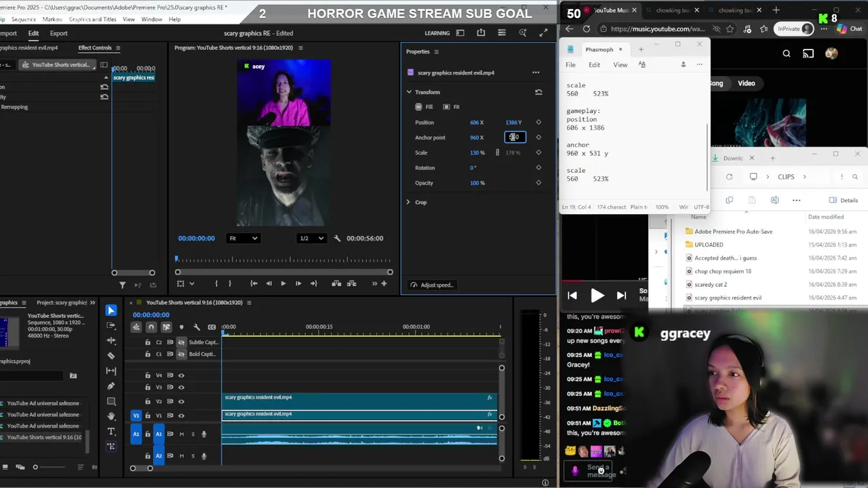The height and width of the screenshot is (488, 868).
Task: Click the browser refresh icon
Action: coord(586,28)
